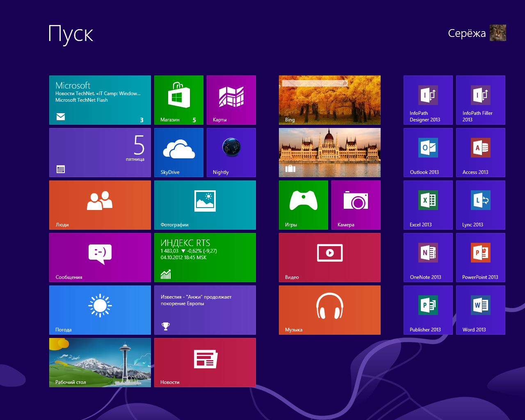Open the travel tile with parliament photo
Viewport: 525px width, 420px height.
tap(330, 153)
